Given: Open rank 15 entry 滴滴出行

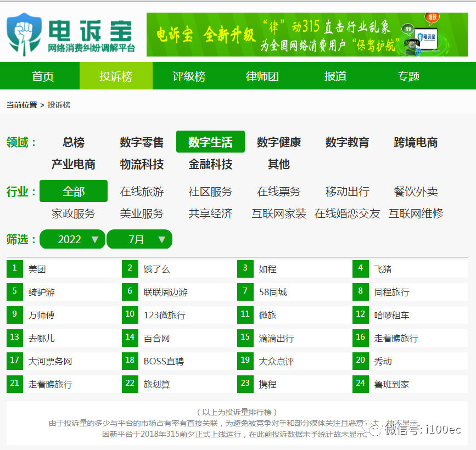Looking at the screenshot, I should [276, 339].
